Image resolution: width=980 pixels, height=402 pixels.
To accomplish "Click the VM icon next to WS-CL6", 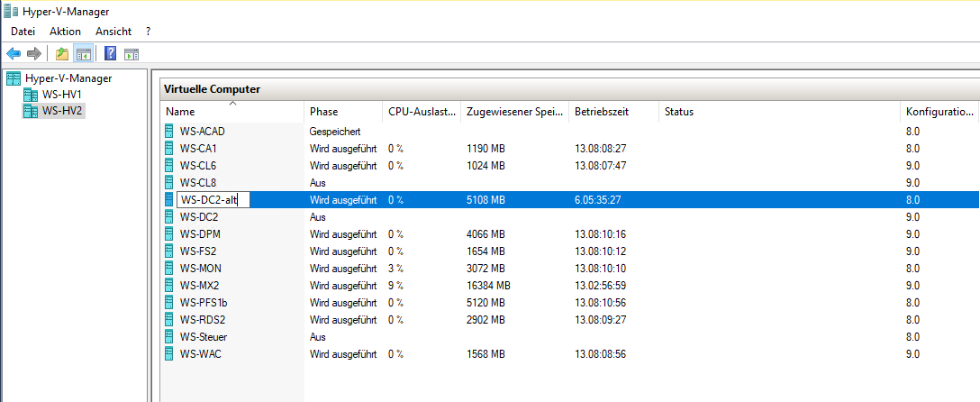I will (x=168, y=166).
